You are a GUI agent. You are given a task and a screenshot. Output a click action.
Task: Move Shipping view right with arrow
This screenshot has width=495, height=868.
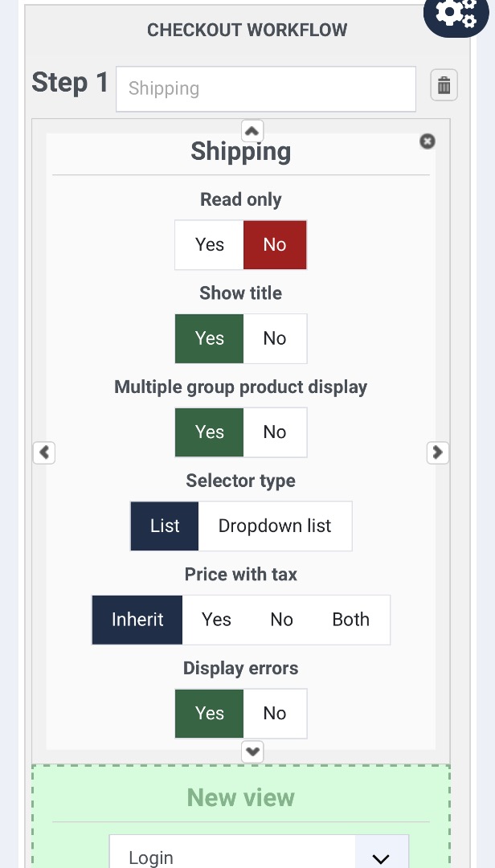pos(437,452)
